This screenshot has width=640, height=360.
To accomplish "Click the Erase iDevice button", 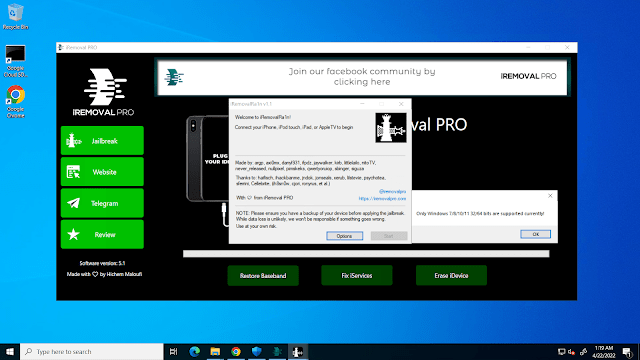I will [451, 276].
